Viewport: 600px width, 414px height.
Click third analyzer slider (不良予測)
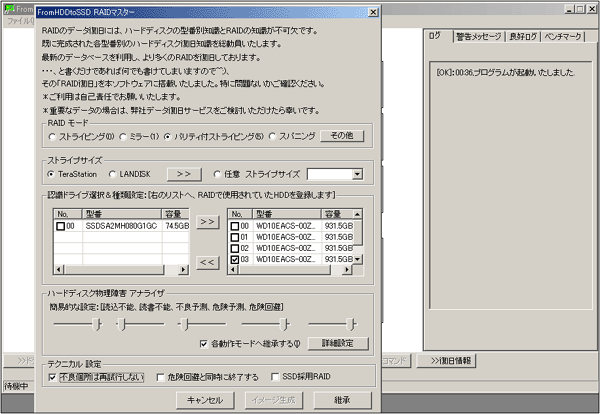click(x=184, y=324)
